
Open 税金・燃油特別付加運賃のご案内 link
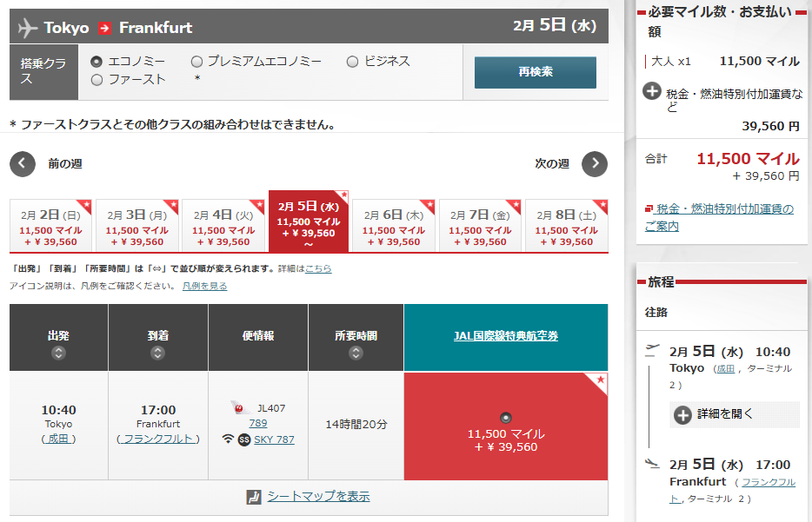(x=719, y=217)
